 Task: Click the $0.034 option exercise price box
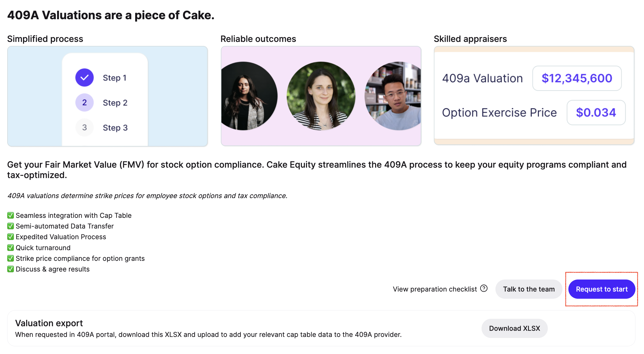point(596,112)
